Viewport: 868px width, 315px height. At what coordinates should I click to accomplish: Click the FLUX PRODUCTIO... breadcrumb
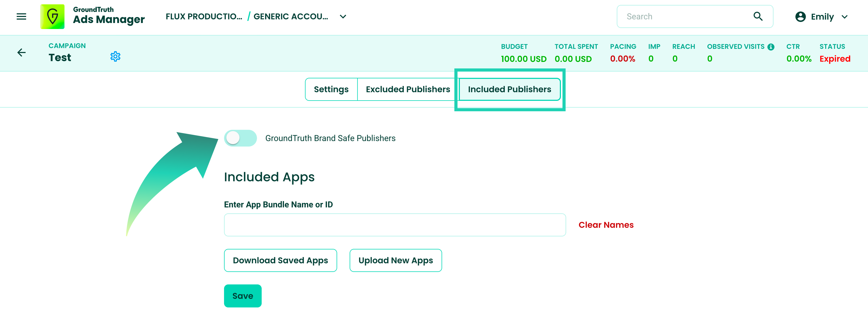pos(203,16)
